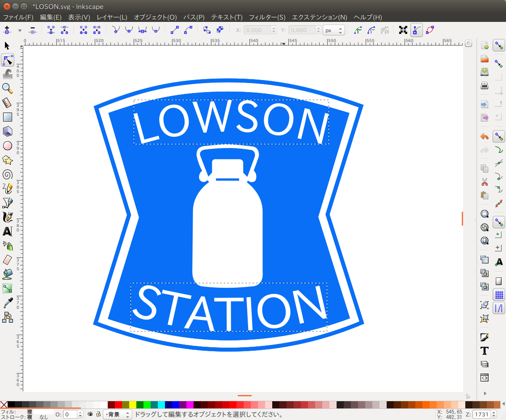Select the Star polygon tool
The image size is (506, 420).
pos(8,160)
